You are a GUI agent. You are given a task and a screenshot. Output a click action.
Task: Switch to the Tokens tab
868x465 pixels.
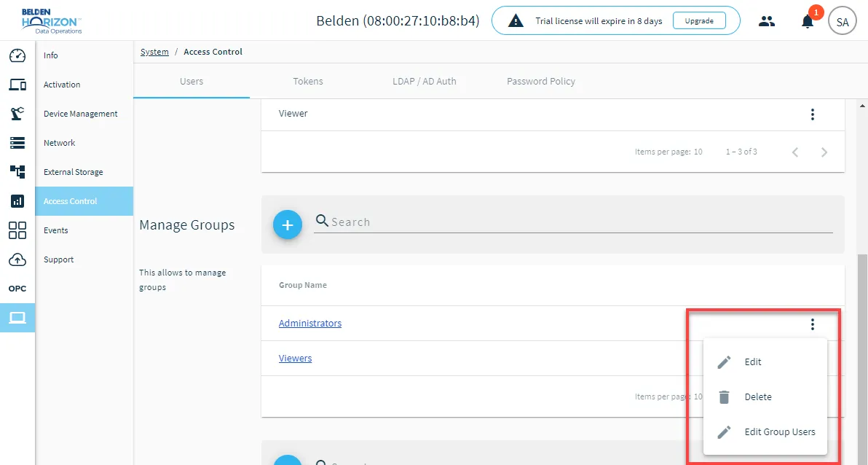click(308, 81)
